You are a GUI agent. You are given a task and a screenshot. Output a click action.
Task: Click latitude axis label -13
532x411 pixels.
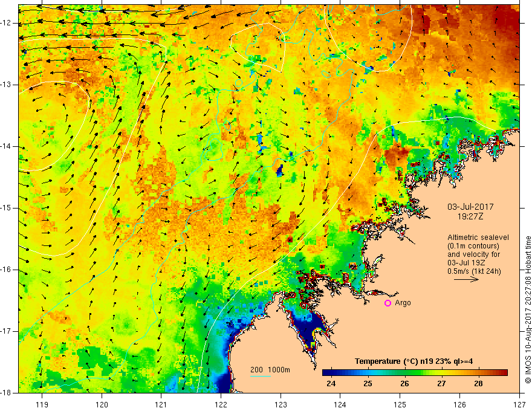coord(6,85)
